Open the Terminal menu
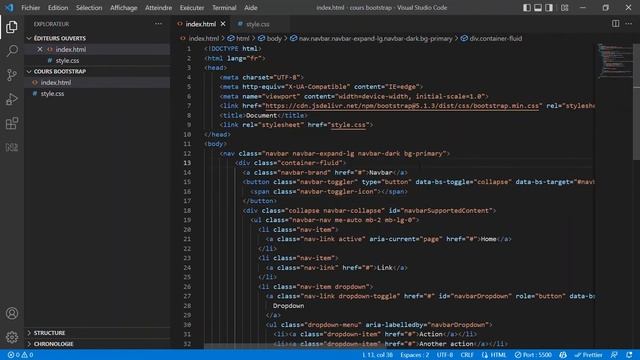 (224, 7)
